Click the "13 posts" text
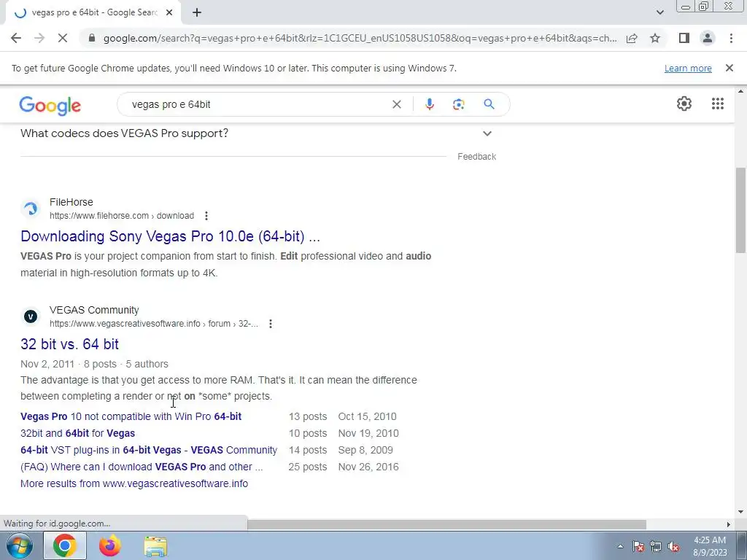The image size is (747, 560). [308, 416]
